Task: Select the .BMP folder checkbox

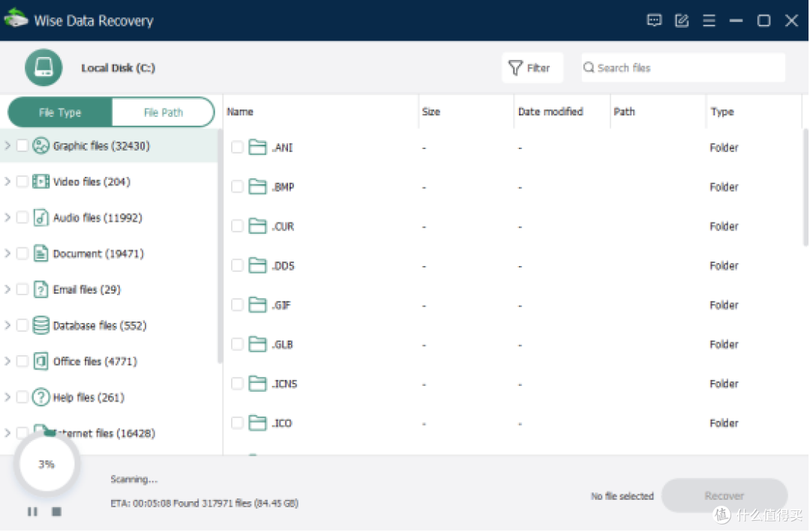Action: [237, 187]
